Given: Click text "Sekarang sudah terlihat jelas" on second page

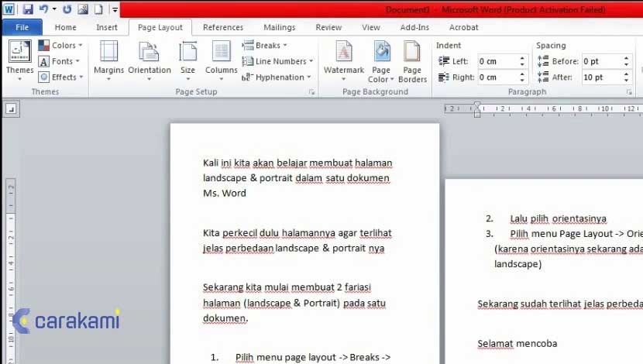Looking at the screenshot, I should (540, 304).
